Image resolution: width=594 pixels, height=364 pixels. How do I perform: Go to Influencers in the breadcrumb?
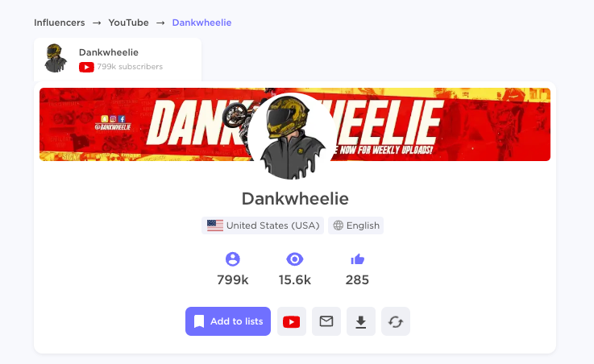click(x=60, y=23)
